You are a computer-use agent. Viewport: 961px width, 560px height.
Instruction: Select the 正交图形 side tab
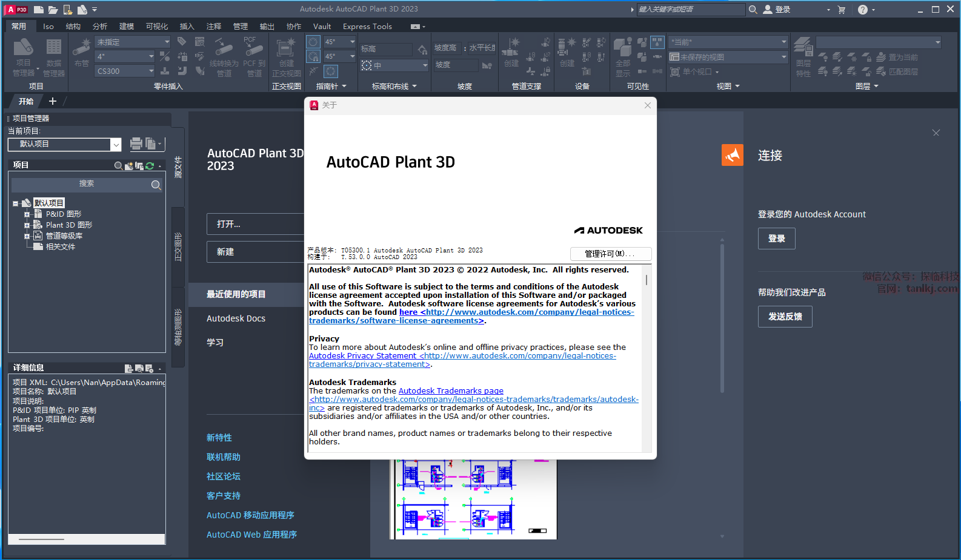point(178,247)
